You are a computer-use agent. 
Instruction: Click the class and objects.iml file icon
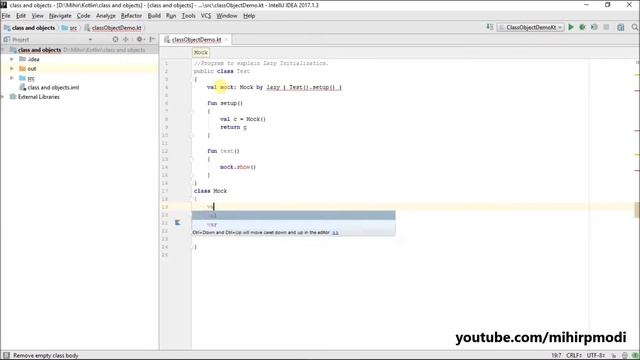coord(23,87)
